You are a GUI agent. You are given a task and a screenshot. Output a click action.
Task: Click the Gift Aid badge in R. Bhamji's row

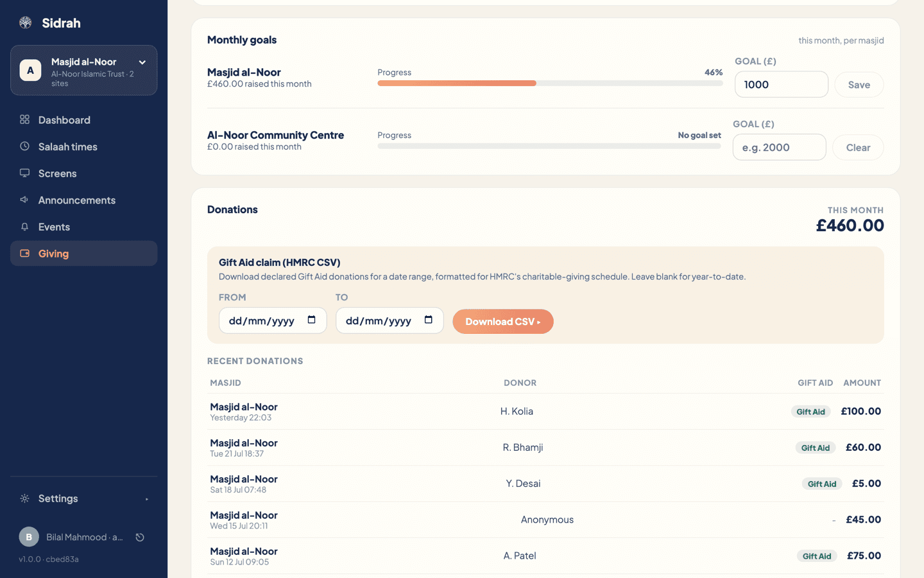pos(816,448)
